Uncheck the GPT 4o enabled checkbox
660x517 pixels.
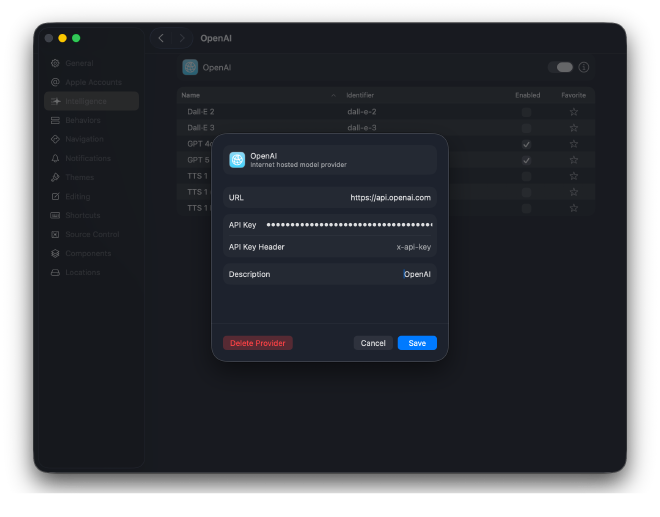pos(526,144)
